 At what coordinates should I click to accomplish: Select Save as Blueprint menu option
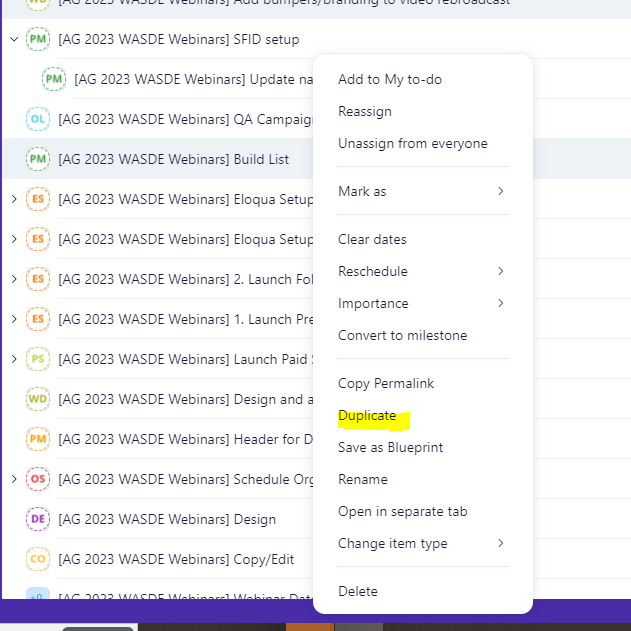tap(390, 447)
